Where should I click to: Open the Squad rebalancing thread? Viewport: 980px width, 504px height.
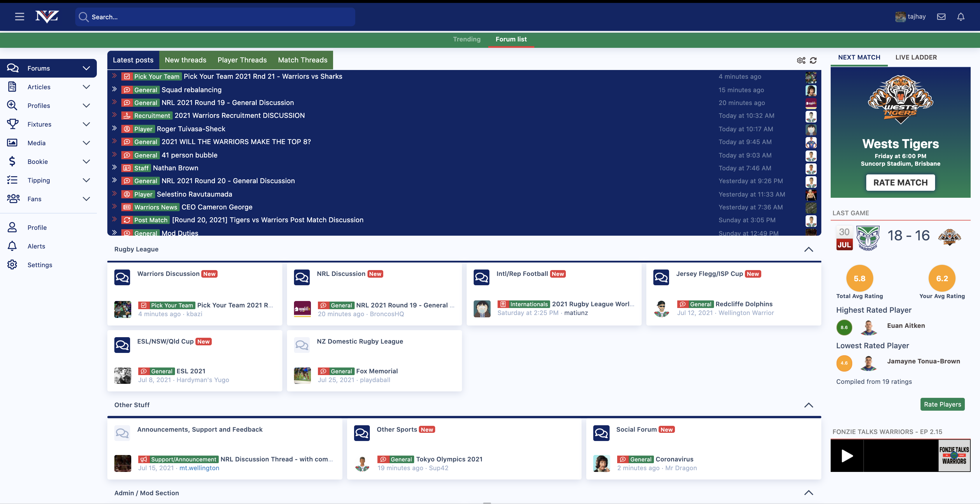point(191,90)
